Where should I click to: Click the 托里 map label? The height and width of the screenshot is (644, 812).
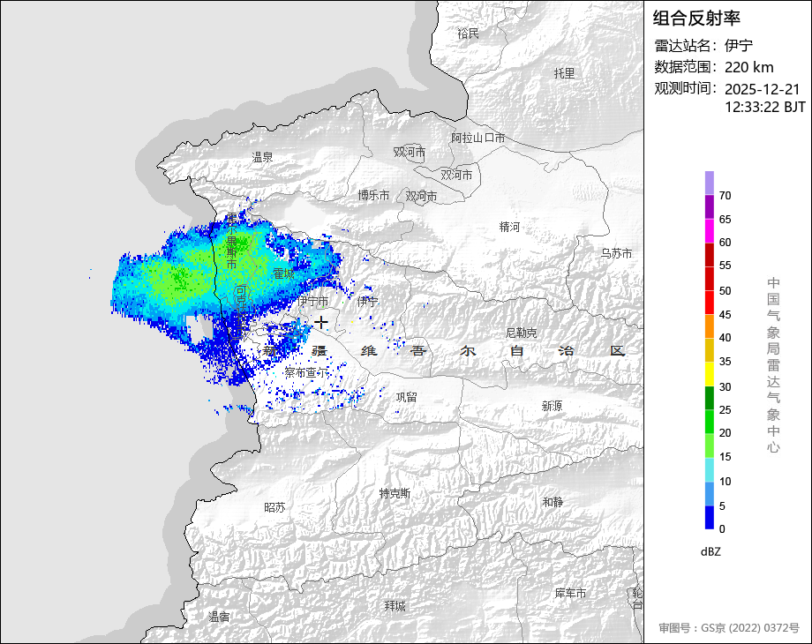click(565, 73)
